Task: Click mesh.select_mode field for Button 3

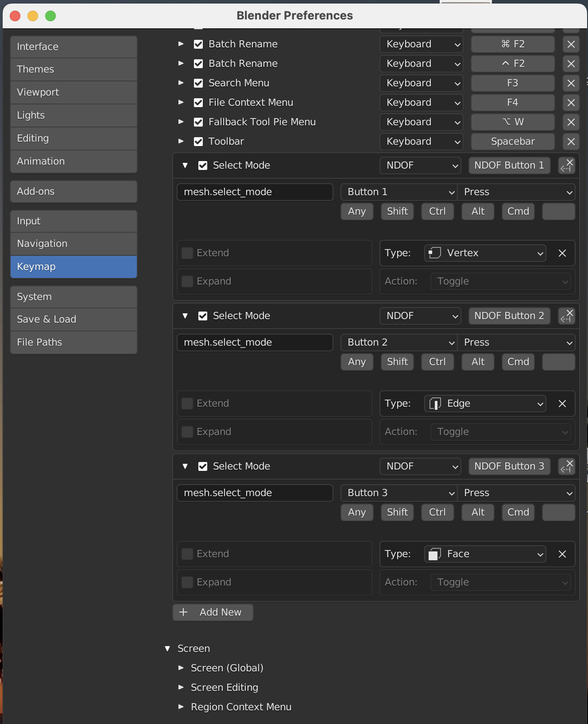Action: click(x=255, y=493)
